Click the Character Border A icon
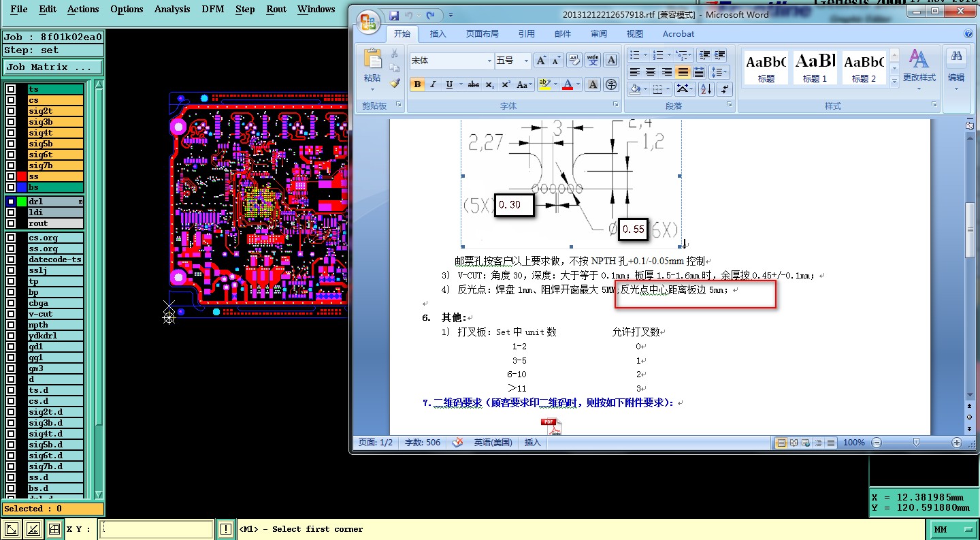980x540 pixels. (x=611, y=61)
